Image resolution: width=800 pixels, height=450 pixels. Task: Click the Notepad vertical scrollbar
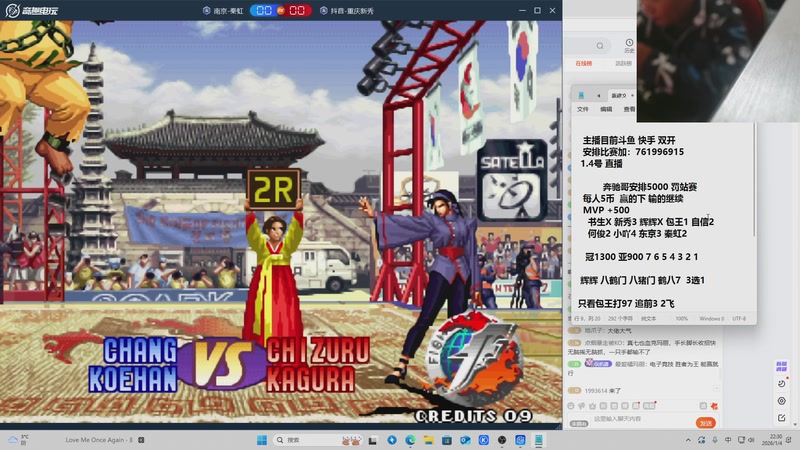pyautogui.click(x=754, y=179)
